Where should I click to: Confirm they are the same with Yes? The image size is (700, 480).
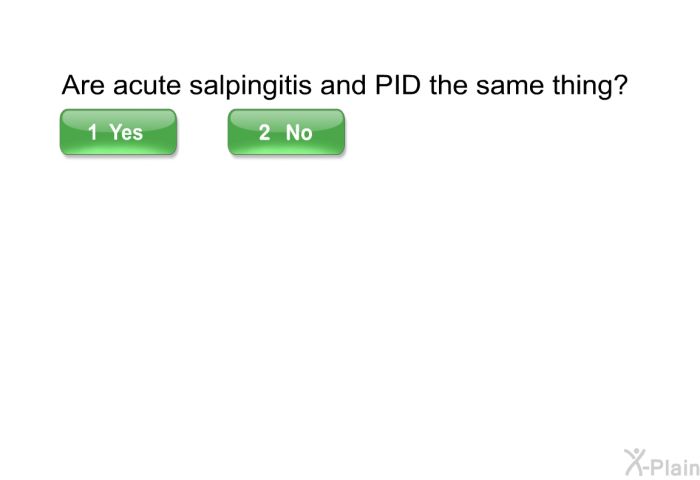(118, 132)
